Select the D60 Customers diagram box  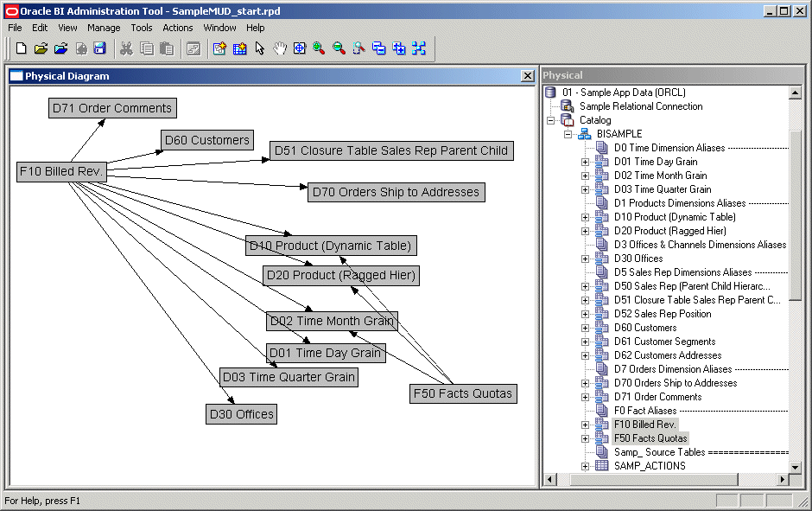pos(207,140)
